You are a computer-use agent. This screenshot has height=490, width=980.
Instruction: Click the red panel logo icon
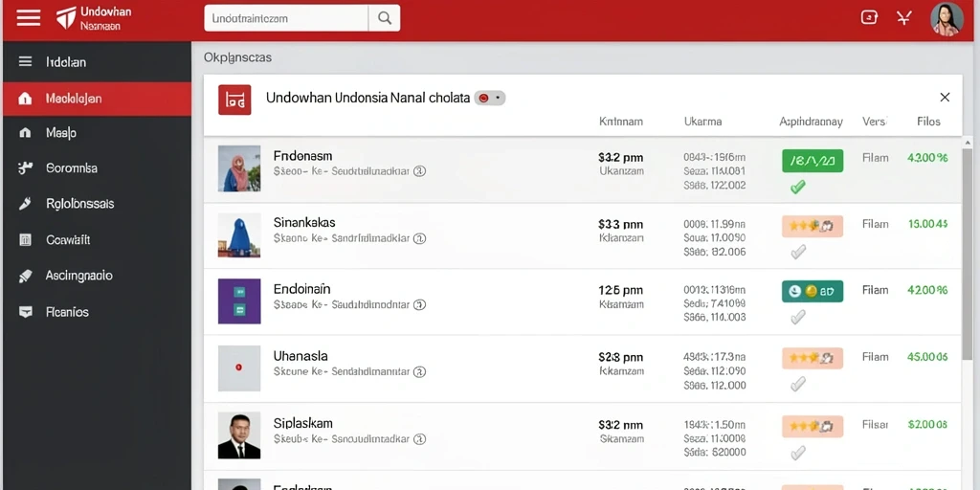pos(234,100)
